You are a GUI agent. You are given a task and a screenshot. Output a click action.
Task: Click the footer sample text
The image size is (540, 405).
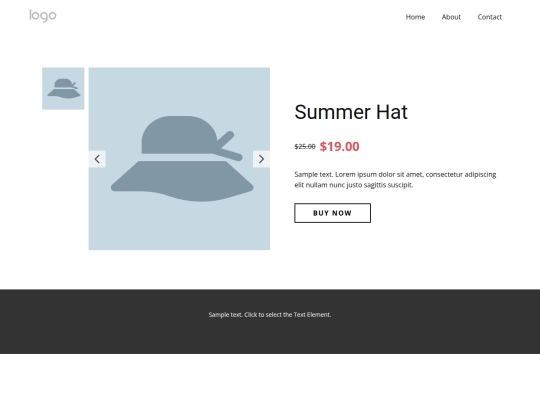click(x=270, y=314)
